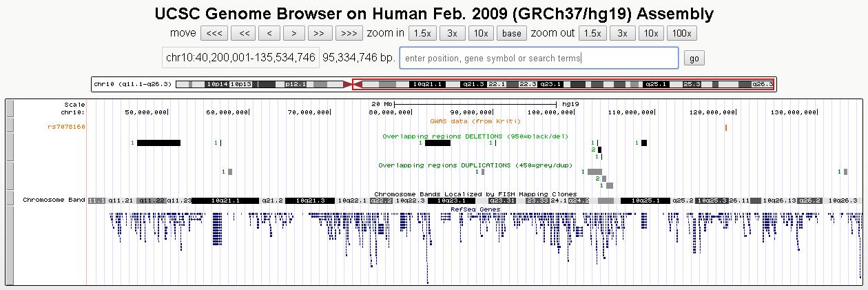Select the chr10 coordinate range text box
This screenshot has width=868, height=290.
click(x=240, y=58)
